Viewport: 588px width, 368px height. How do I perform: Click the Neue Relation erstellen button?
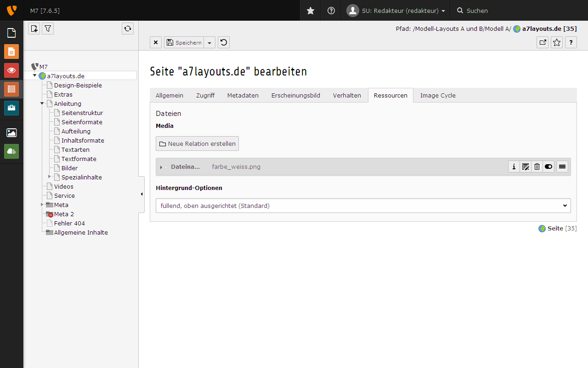pos(197,144)
